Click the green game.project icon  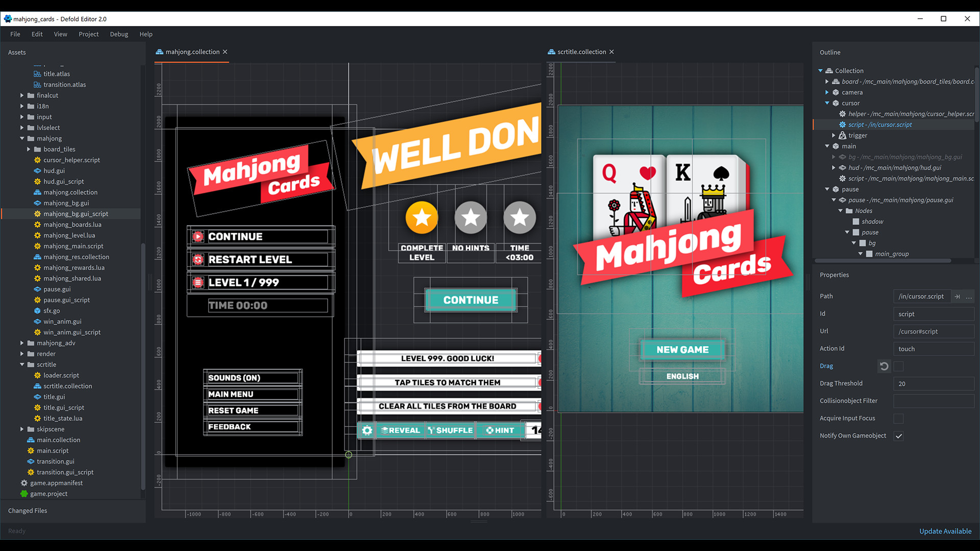[x=24, y=493]
